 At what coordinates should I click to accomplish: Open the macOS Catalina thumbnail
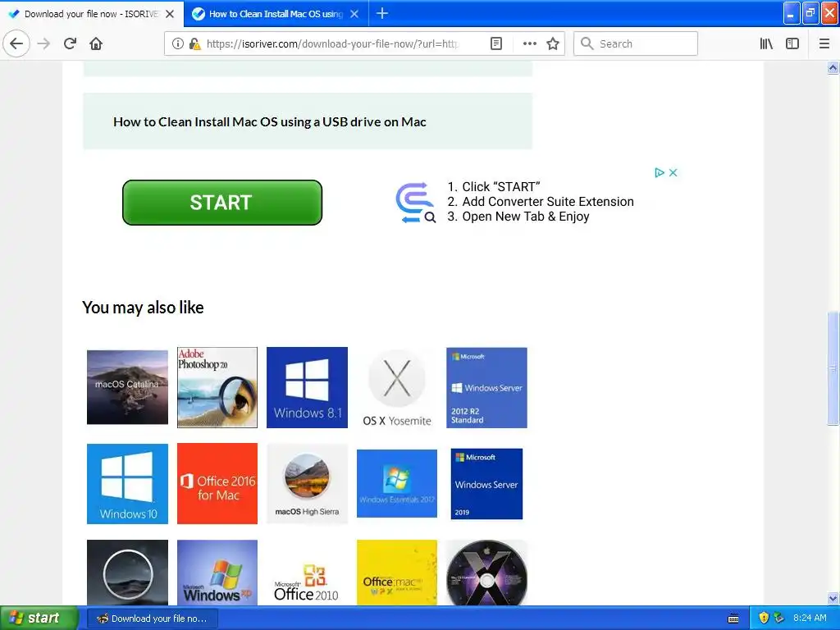(127, 387)
